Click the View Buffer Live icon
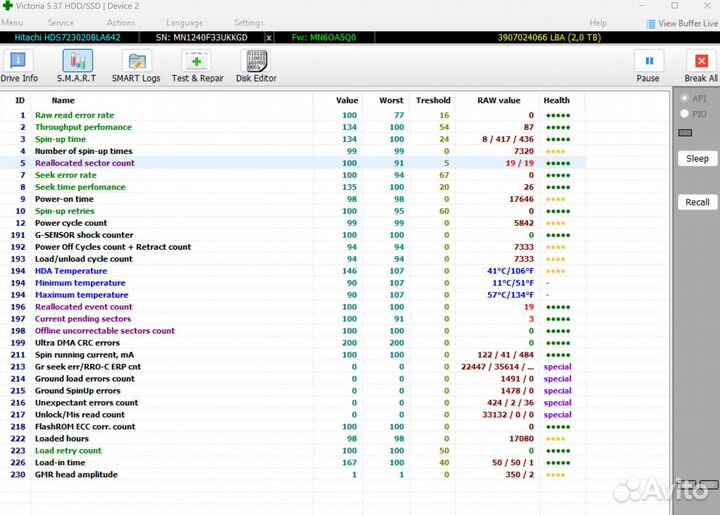The width and height of the screenshot is (720, 515). (651, 23)
